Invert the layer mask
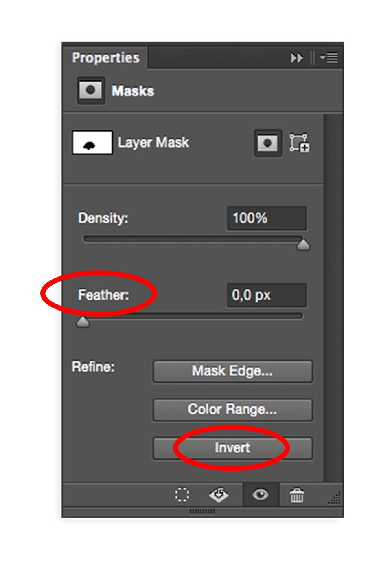This screenshot has width=392, height=564. 232,448
